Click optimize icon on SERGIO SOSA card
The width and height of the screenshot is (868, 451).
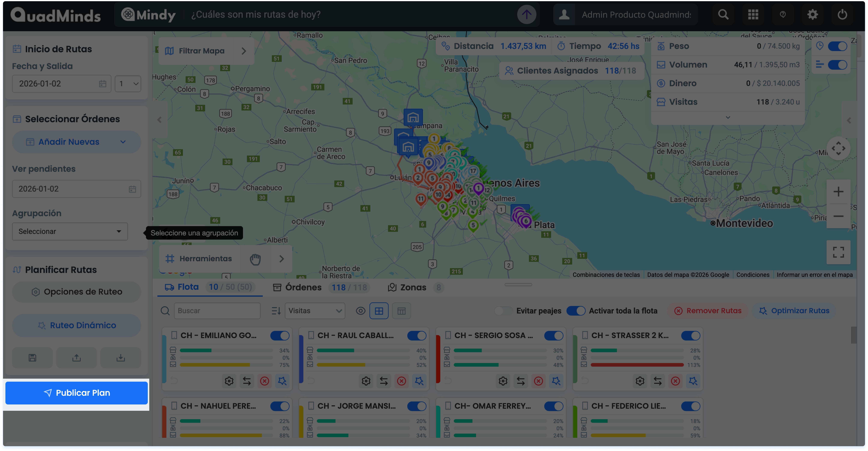(x=556, y=381)
